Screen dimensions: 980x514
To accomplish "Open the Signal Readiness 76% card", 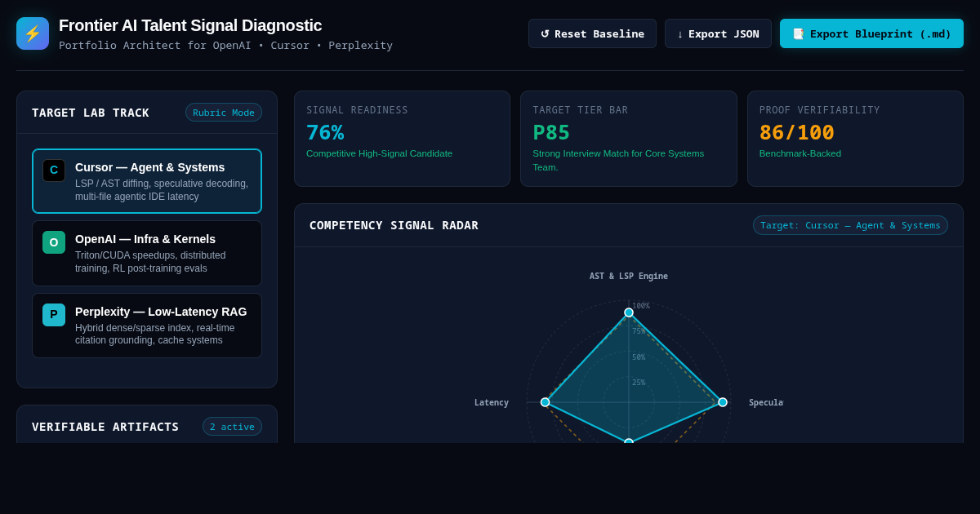I will 402,139.
